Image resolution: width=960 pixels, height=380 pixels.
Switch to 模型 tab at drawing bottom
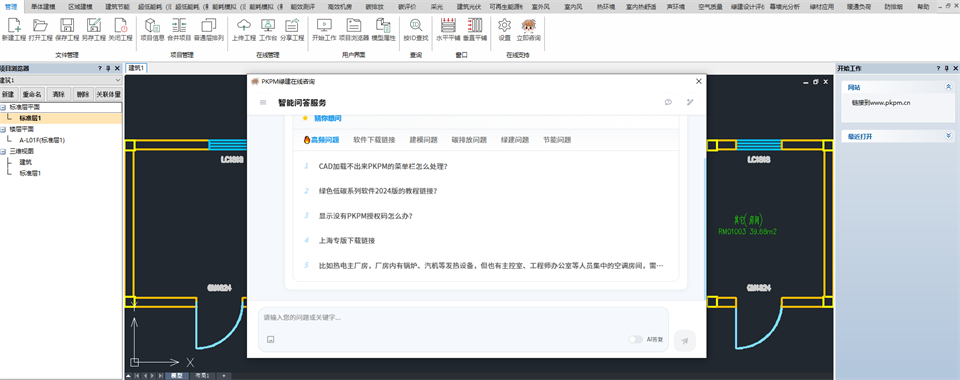click(x=176, y=375)
